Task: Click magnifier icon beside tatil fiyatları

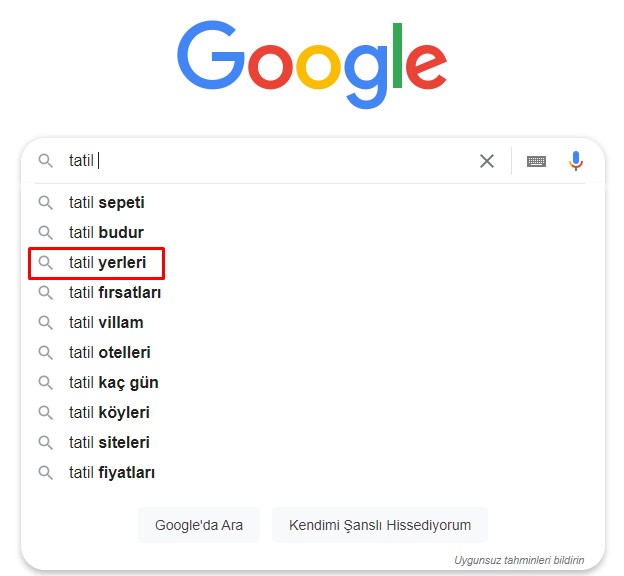Action: (45, 473)
